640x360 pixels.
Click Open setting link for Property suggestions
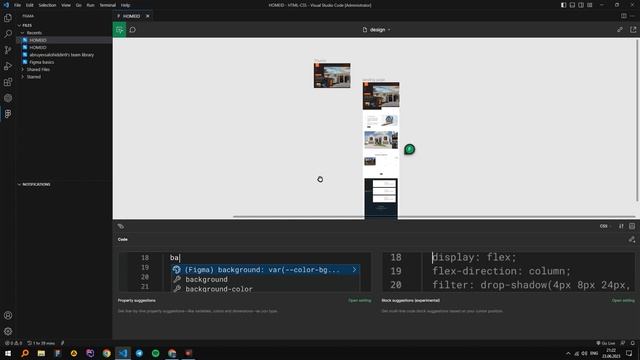coord(360,300)
